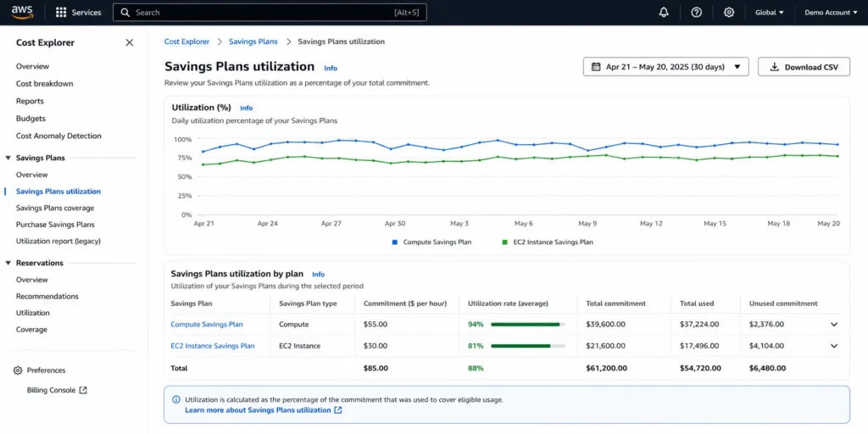Image resolution: width=868 pixels, height=434 pixels.
Task: Open Recommendations under Reservations
Action: [47, 296]
